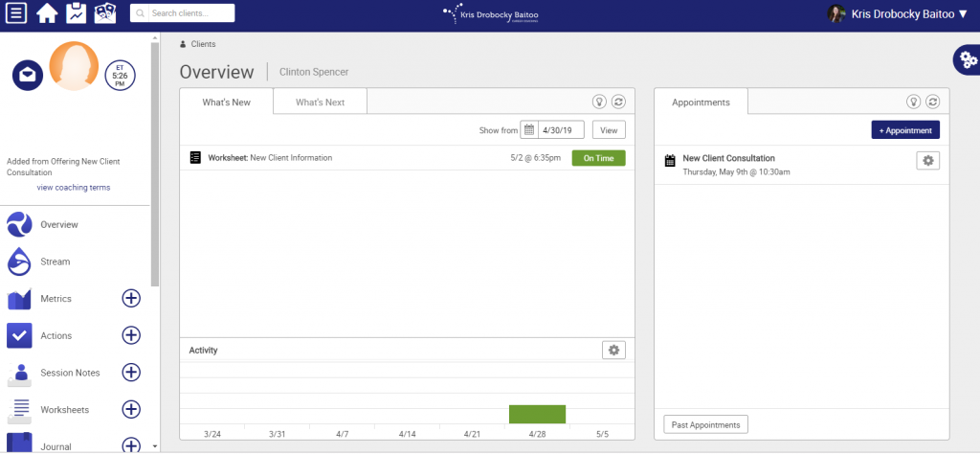980x455 pixels.
Task: Switch to the What's Next tab
Action: [x=320, y=102]
